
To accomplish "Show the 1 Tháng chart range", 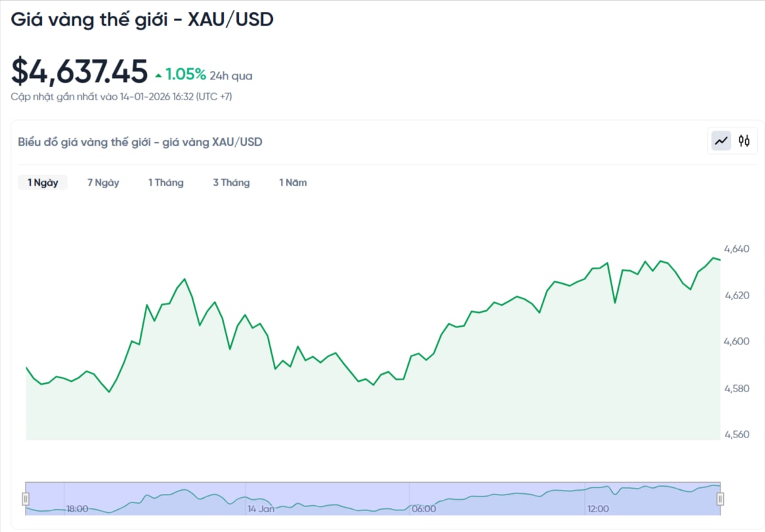I will pos(165,182).
